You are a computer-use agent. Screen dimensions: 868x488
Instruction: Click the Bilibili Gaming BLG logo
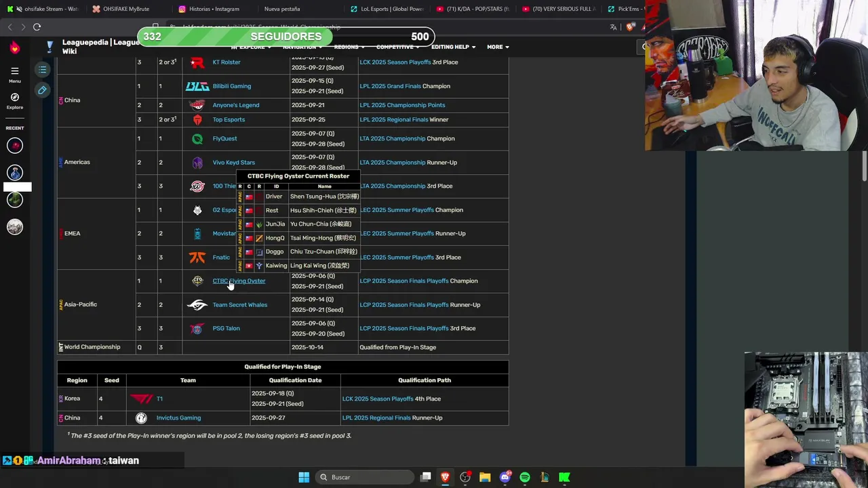tap(197, 86)
